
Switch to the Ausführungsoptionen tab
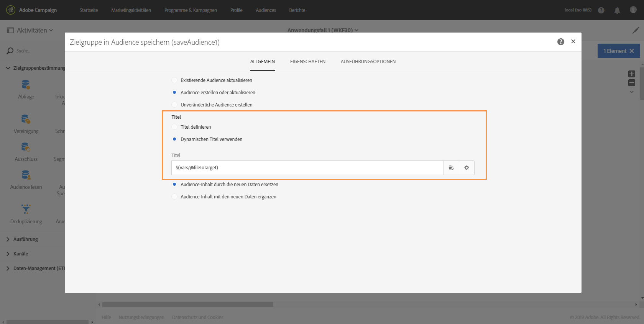pos(368,62)
